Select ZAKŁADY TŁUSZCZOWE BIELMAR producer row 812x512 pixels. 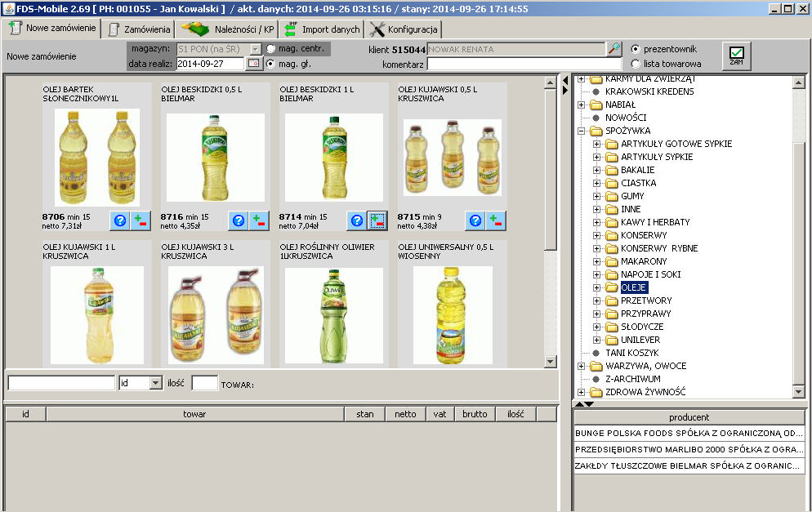click(689, 465)
